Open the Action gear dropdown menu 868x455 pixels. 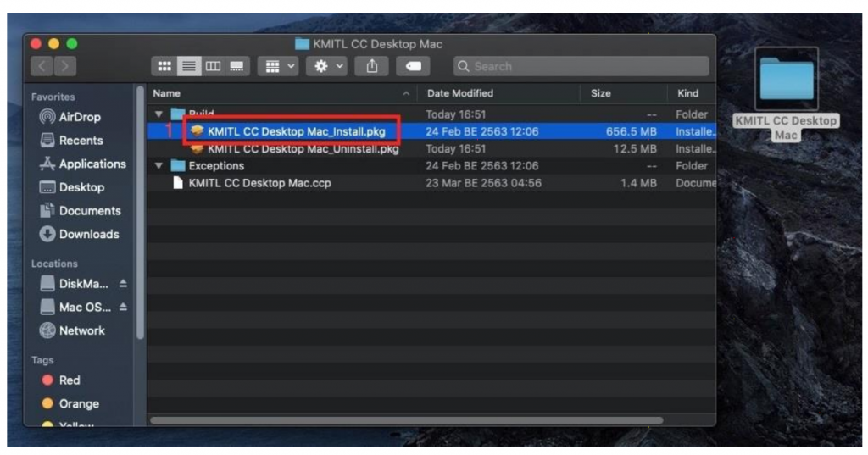pos(329,66)
